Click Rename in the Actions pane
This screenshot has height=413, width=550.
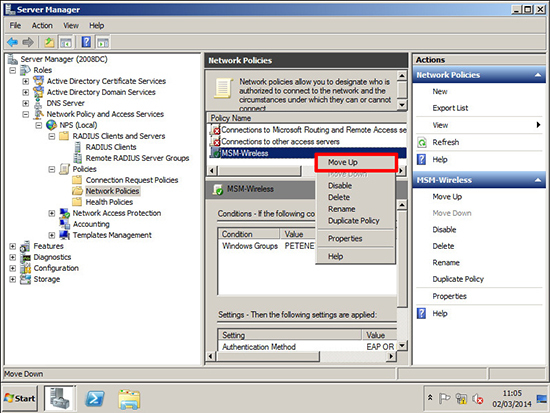tap(446, 263)
